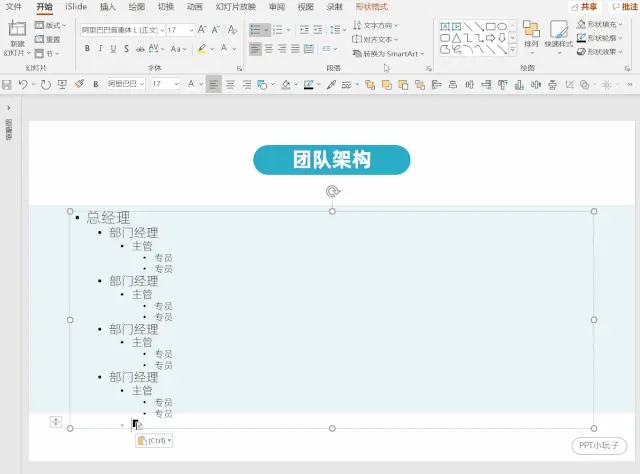The width and height of the screenshot is (640, 474).
Task: Click the Clear Formatting icon
Action: (232, 30)
